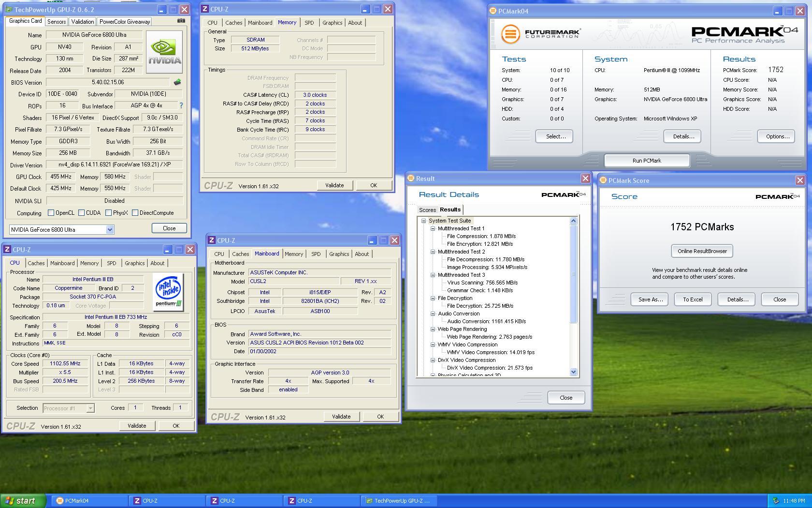
Task: Click the Intel Inside Pentium III logo
Action: coord(169,292)
